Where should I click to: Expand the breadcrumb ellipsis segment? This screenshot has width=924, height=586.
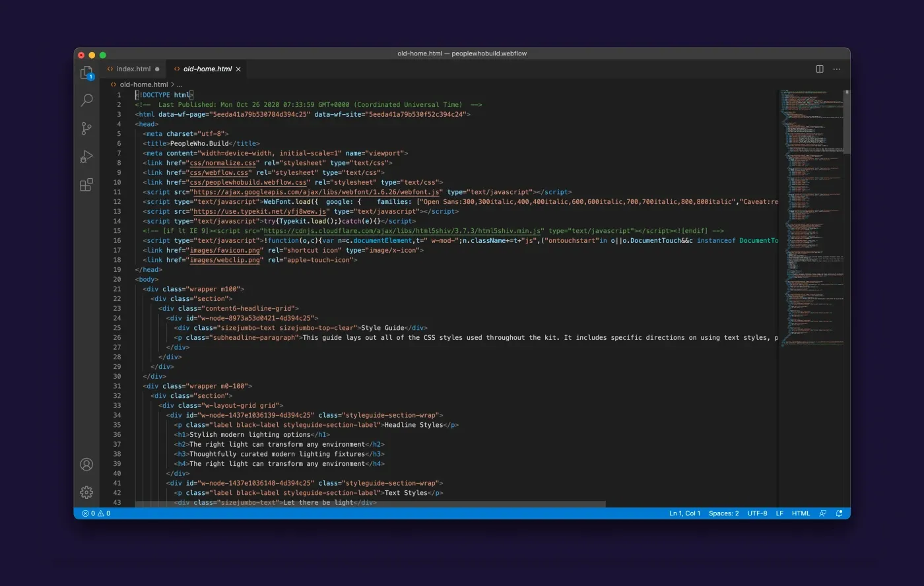tap(179, 84)
